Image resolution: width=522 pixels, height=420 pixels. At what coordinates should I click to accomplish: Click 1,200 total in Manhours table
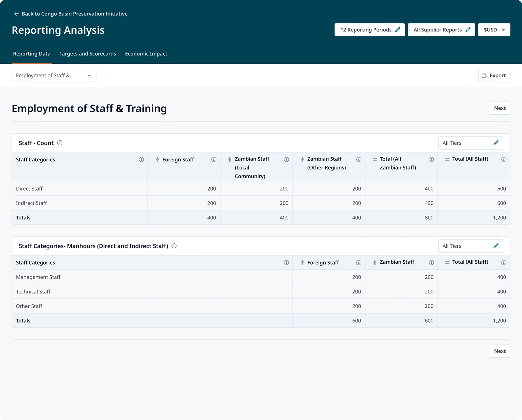pyautogui.click(x=499, y=320)
